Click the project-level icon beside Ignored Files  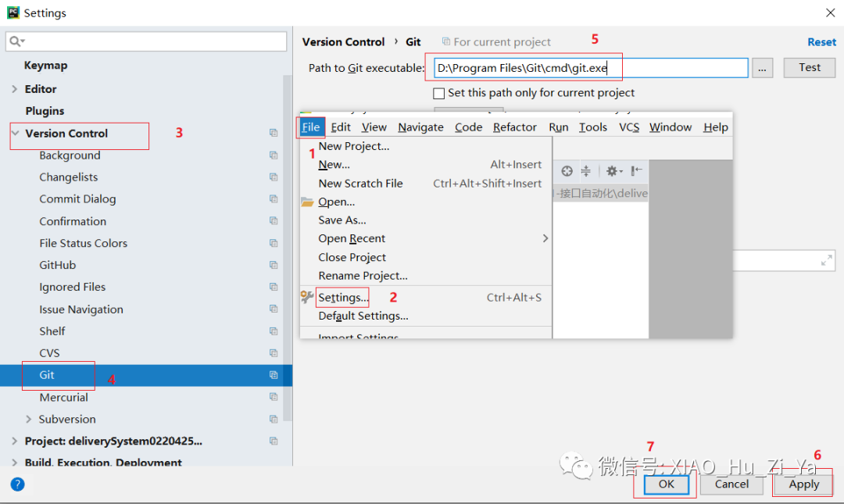click(274, 287)
